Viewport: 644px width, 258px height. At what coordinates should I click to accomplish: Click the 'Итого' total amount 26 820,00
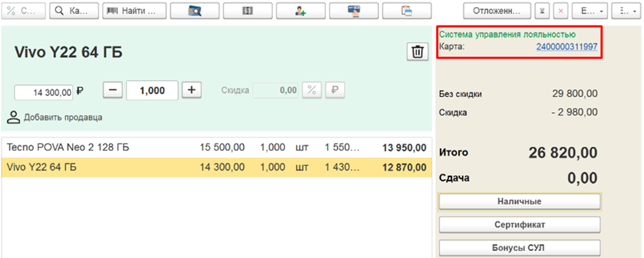tap(563, 153)
